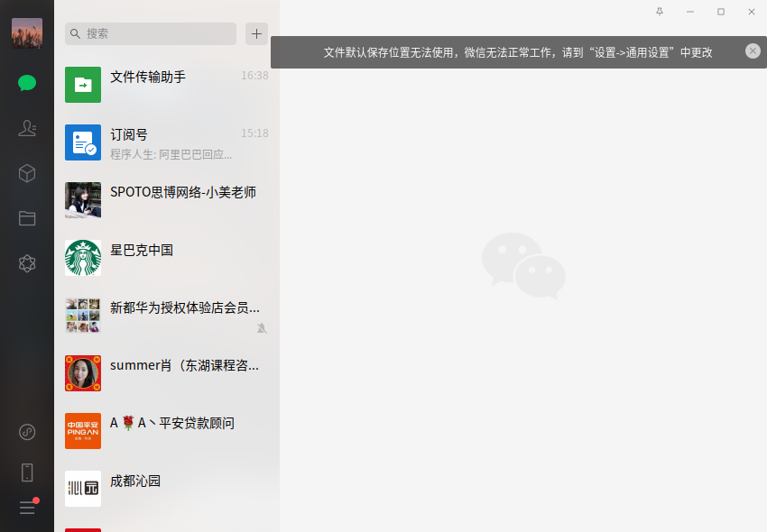767x532 pixels.
Task: Close the WeChat window
Action: pyautogui.click(x=752, y=12)
